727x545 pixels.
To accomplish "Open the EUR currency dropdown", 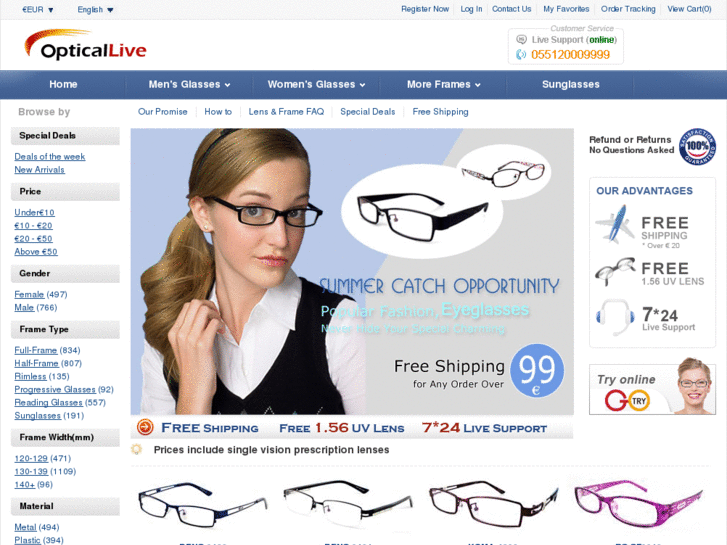I will coord(38,9).
